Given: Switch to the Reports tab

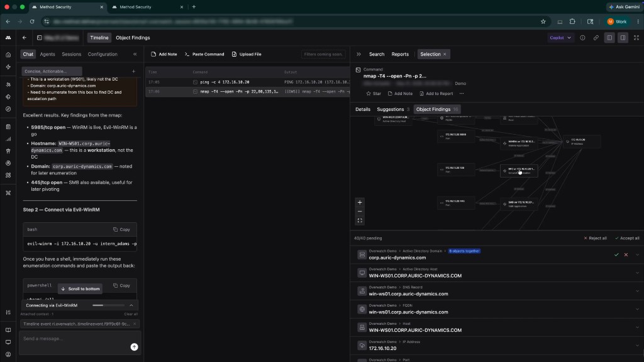Looking at the screenshot, I should tap(400, 54).
